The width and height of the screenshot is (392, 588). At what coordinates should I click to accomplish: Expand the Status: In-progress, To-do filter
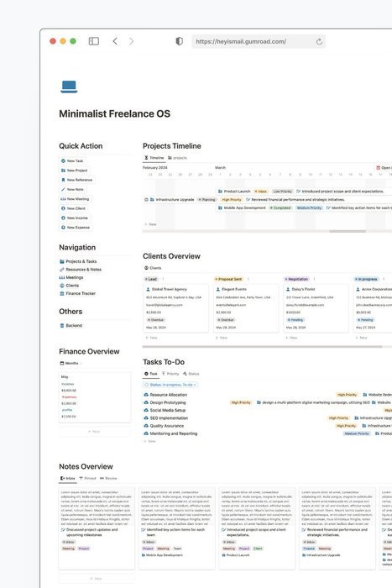point(170,385)
